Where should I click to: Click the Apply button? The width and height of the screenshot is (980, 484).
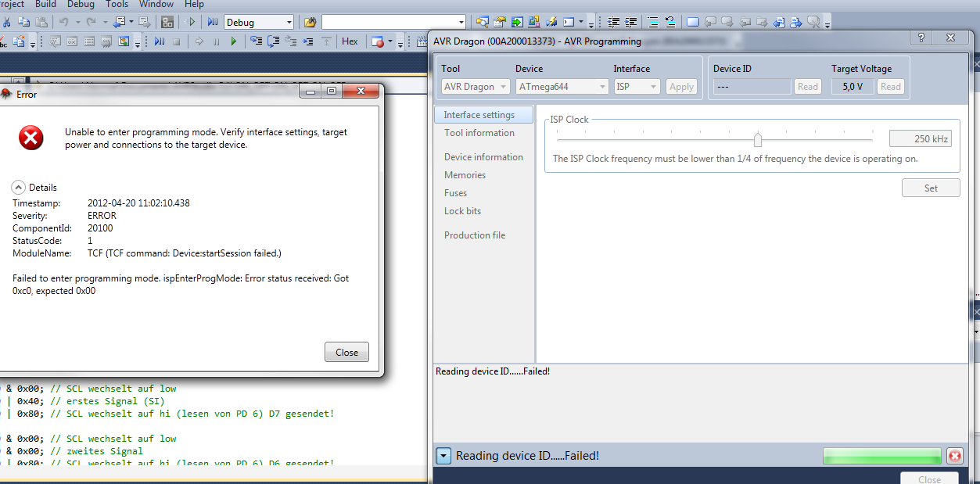pos(681,87)
